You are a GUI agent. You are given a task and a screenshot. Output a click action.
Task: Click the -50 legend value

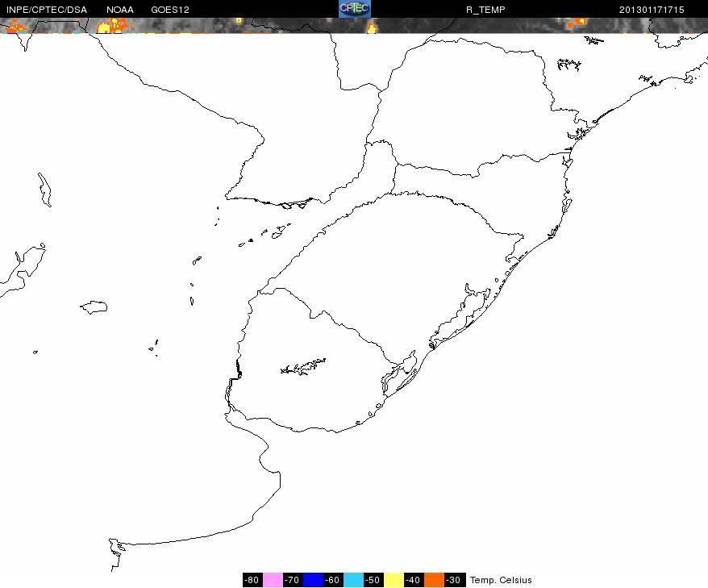coord(373,580)
